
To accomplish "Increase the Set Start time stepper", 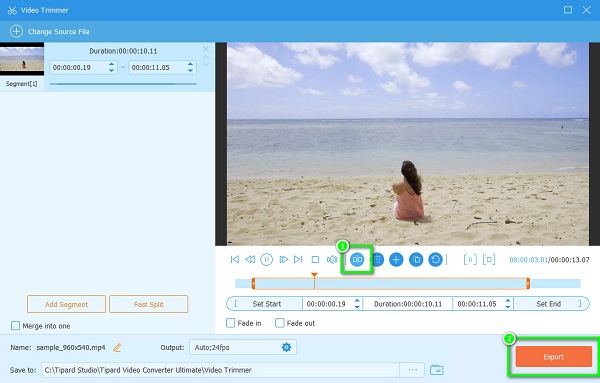I will (x=357, y=301).
